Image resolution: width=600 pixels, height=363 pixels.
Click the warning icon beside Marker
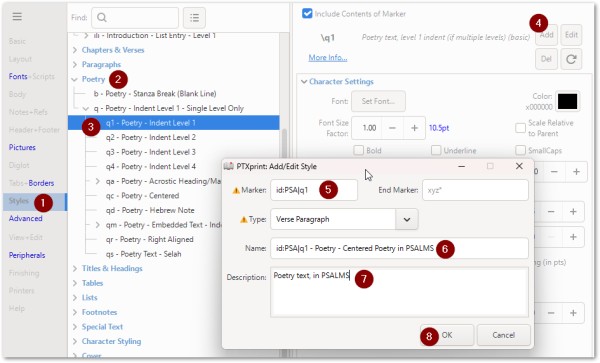click(x=236, y=190)
